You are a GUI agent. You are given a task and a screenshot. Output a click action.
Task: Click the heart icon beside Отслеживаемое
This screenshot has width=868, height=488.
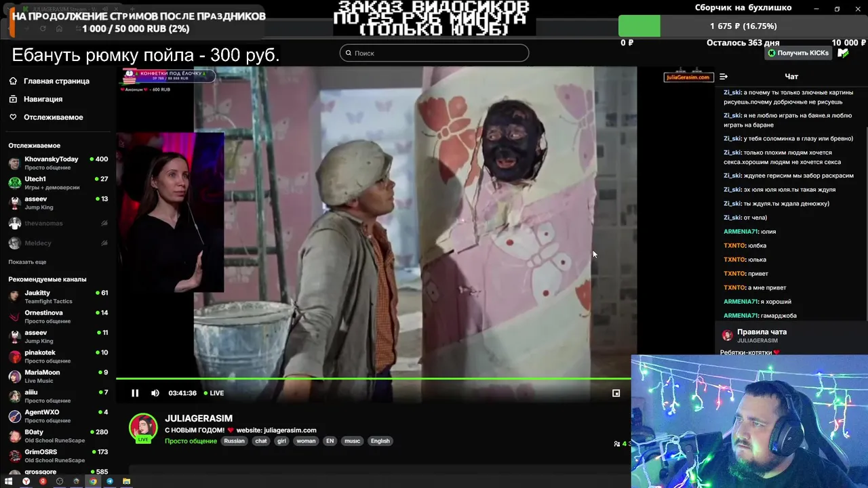point(13,117)
